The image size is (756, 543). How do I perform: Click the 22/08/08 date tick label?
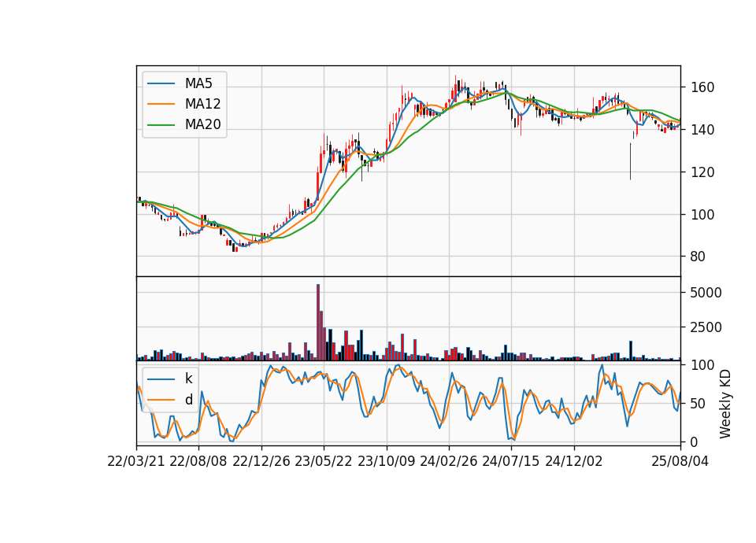click(198, 461)
